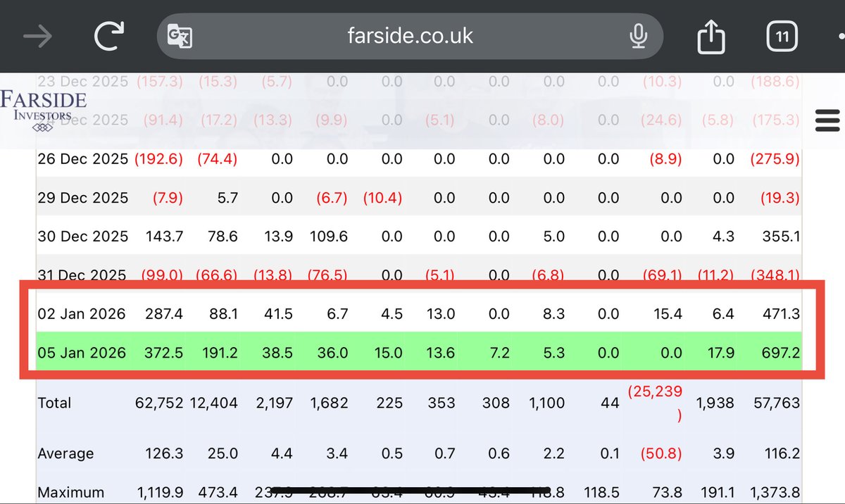Screen dimensions: 845x504
Task: Click the (74.4) cell in 26 Dec row
Action: click(x=218, y=159)
